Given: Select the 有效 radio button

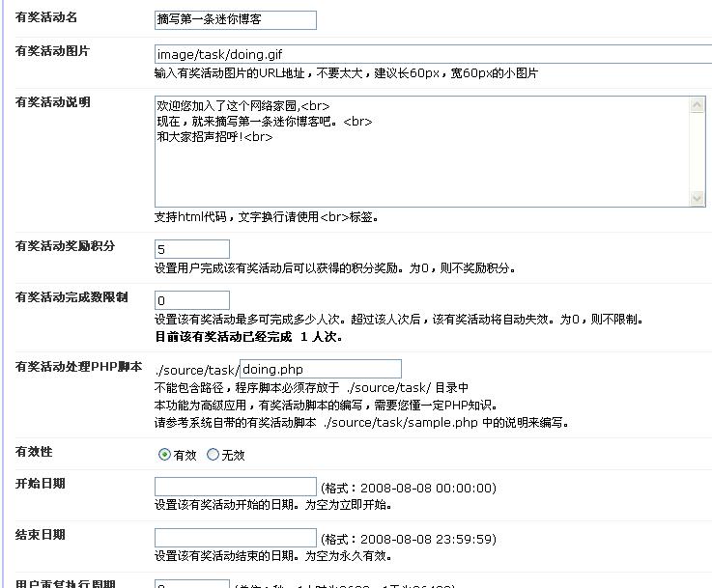Looking at the screenshot, I should 164,455.
